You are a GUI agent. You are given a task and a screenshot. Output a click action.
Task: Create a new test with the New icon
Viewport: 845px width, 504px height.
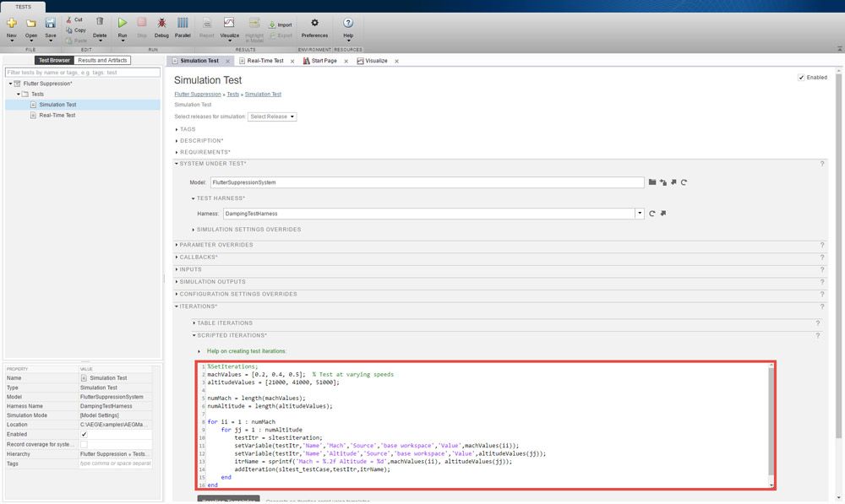click(x=11, y=24)
